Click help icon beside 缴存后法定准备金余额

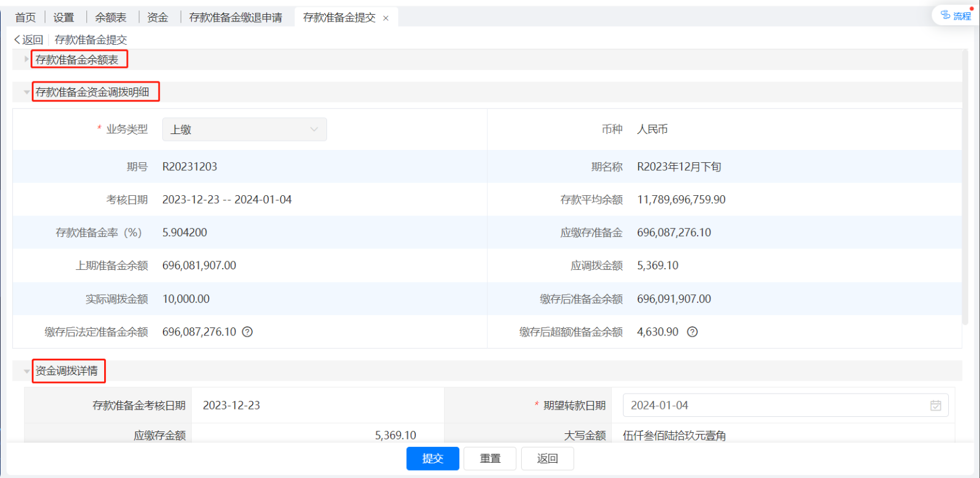247,332
